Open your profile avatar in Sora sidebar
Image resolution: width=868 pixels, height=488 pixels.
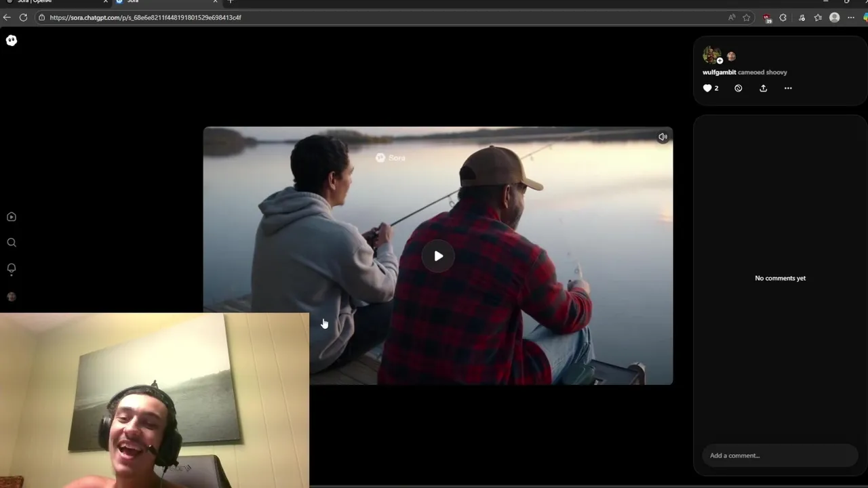pyautogui.click(x=12, y=296)
